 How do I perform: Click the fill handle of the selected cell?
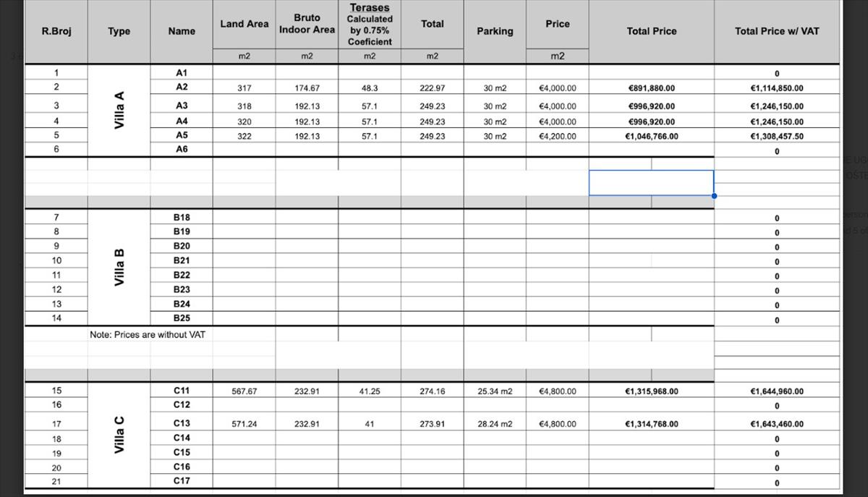pyautogui.click(x=714, y=195)
